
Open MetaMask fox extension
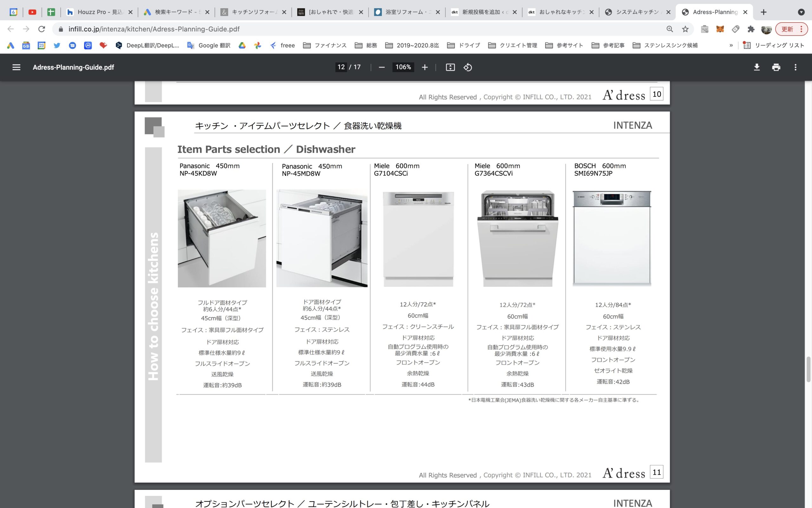point(720,29)
